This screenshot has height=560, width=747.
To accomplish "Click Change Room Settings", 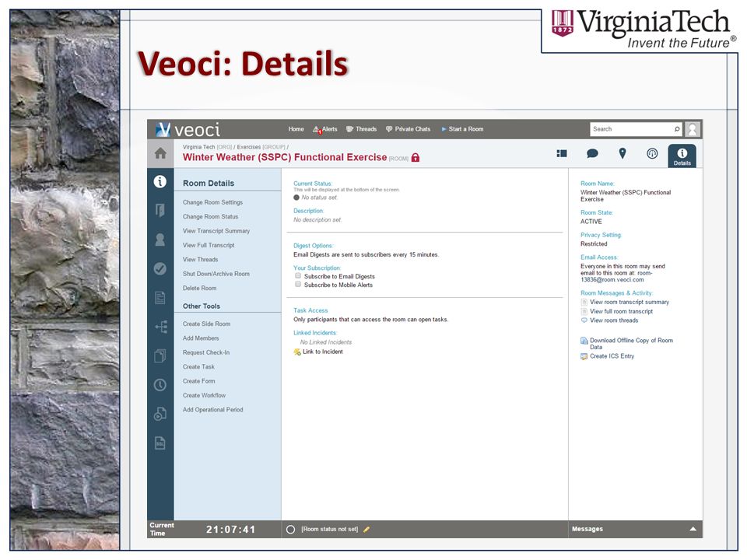I will (x=213, y=202).
